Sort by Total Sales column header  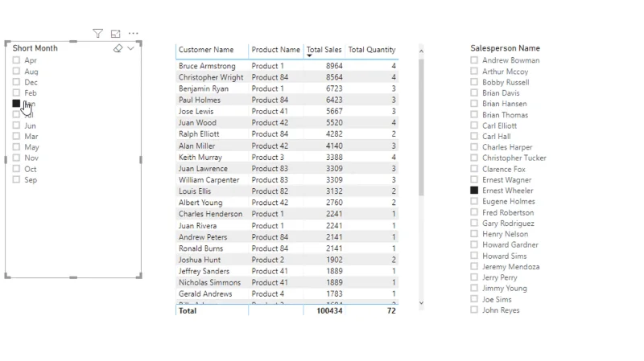tap(324, 50)
